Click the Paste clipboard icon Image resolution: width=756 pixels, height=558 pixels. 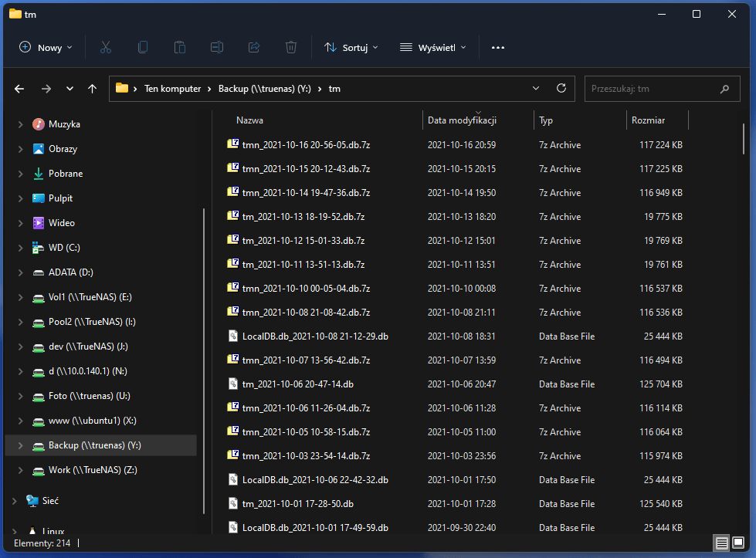coord(180,47)
